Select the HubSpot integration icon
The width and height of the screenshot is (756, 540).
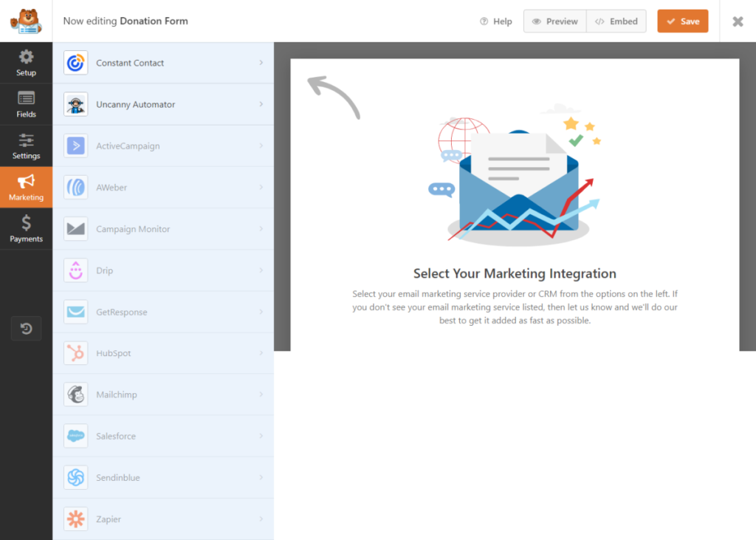76,353
